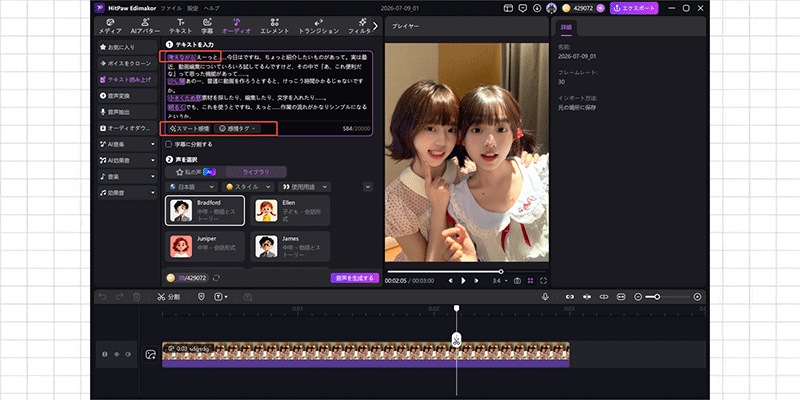Viewport: 800px width, 400px height.
Task: Click the purple plus coin add button
Action: 601,8
